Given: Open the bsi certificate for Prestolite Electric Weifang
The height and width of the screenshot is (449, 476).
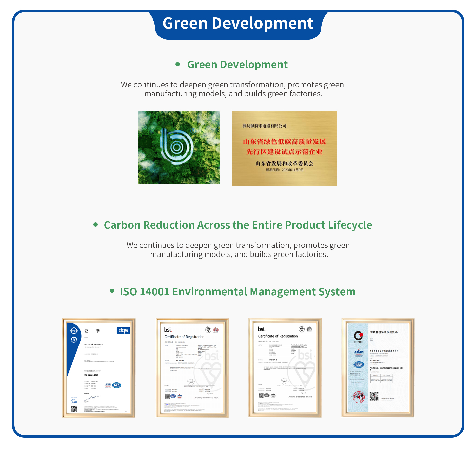Looking at the screenshot, I should (285, 367).
